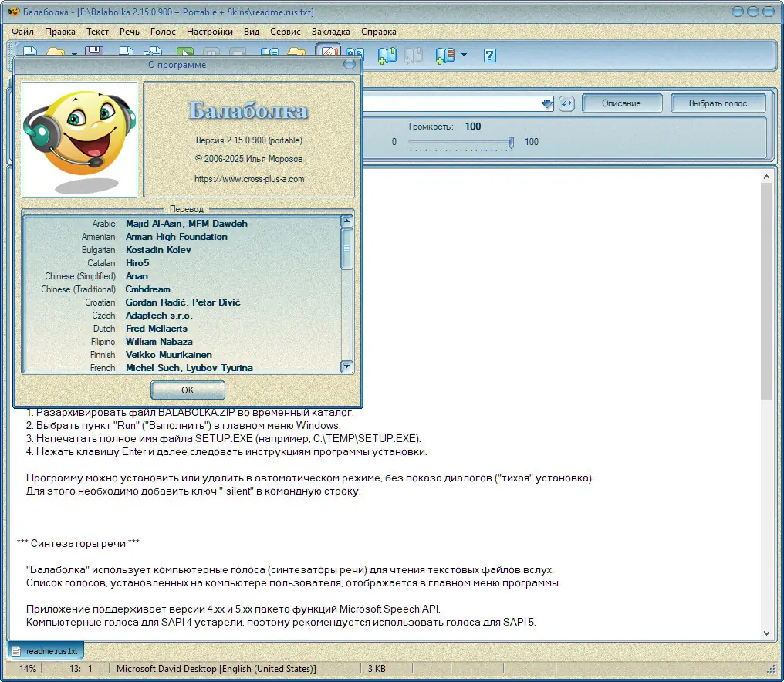Open the Закладка menu
Screen dimensions: 784x682
click(330, 32)
